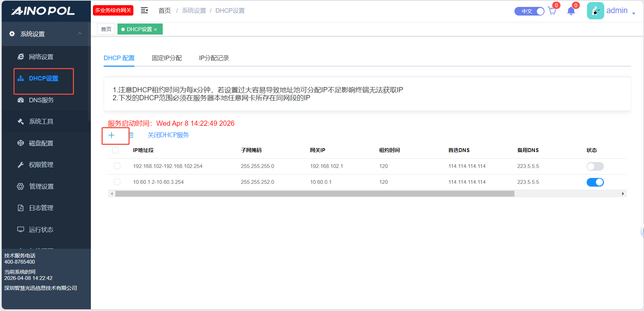Switch to the IP分配记录 tab
The height and width of the screenshot is (311, 644).
[214, 58]
